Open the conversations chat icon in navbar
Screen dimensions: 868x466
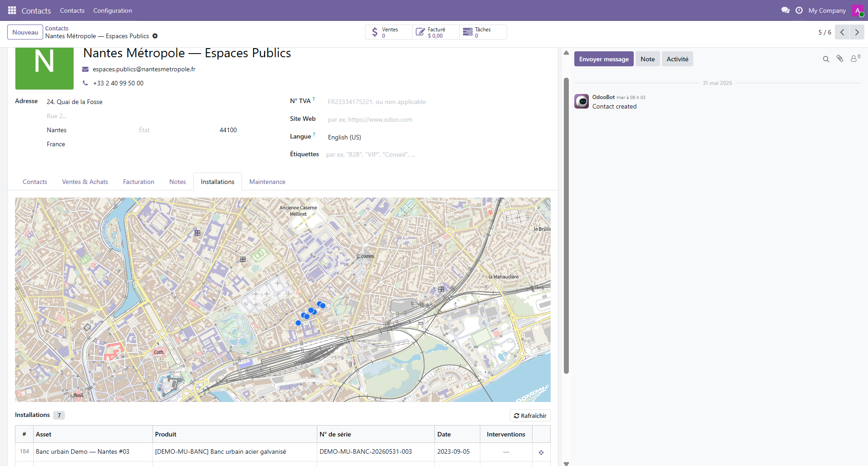[x=785, y=10]
